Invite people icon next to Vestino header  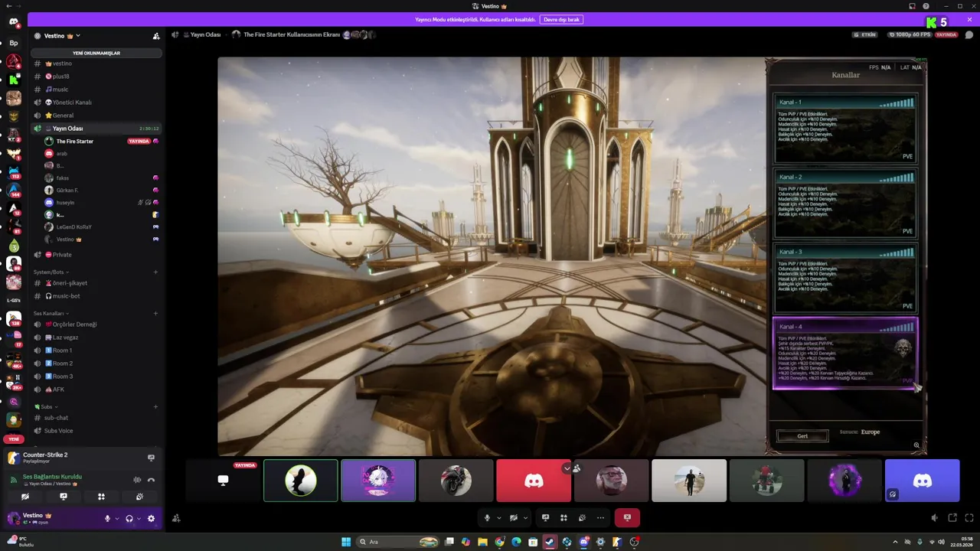[x=156, y=36]
